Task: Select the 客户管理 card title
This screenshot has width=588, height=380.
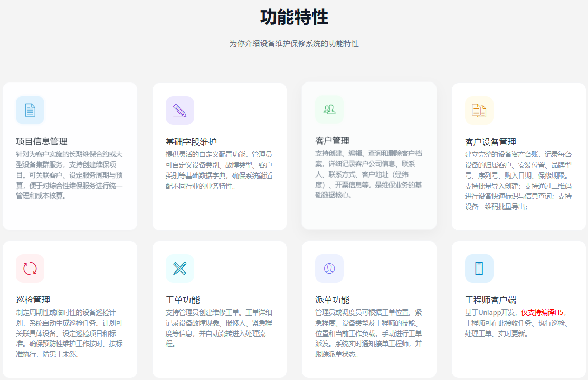Action: tap(332, 141)
